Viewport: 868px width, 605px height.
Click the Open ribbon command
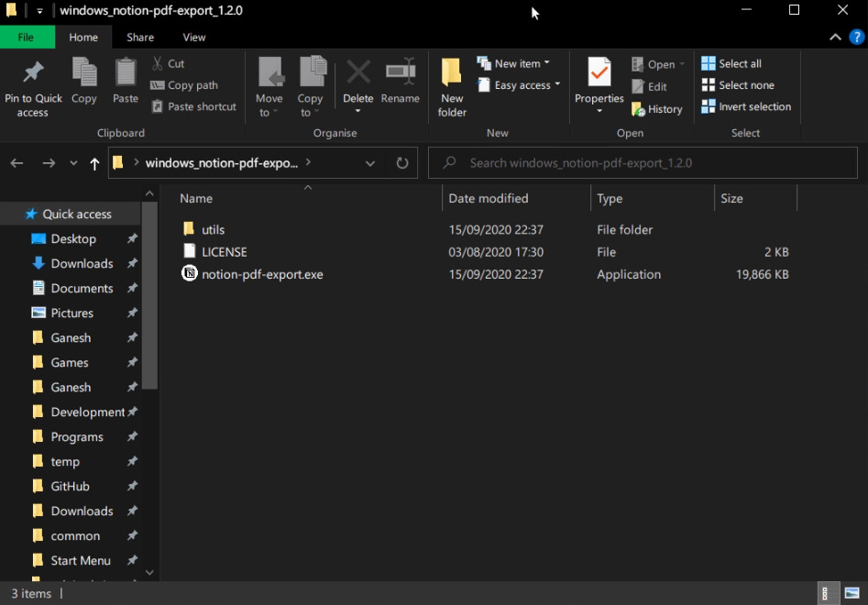click(658, 65)
